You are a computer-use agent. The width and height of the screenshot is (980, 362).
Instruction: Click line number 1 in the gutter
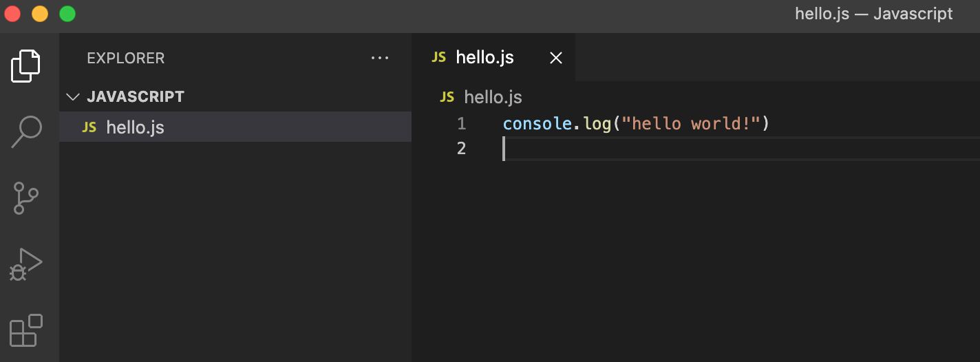[x=462, y=124]
